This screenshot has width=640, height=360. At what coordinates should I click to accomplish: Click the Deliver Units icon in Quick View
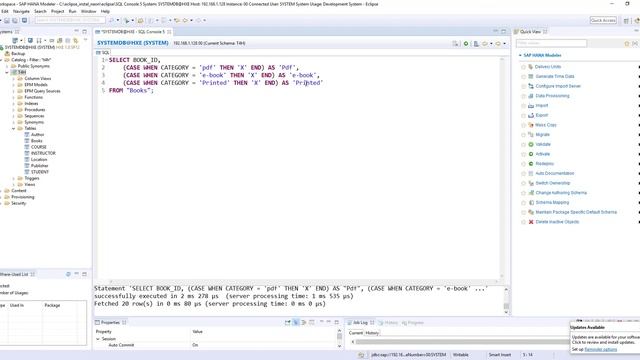[531, 67]
